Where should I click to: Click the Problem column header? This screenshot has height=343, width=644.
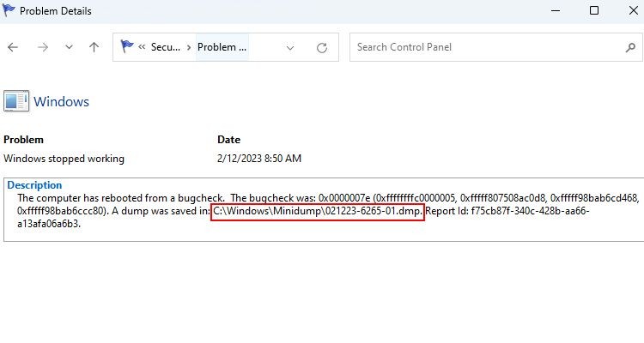click(x=23, y=140)
